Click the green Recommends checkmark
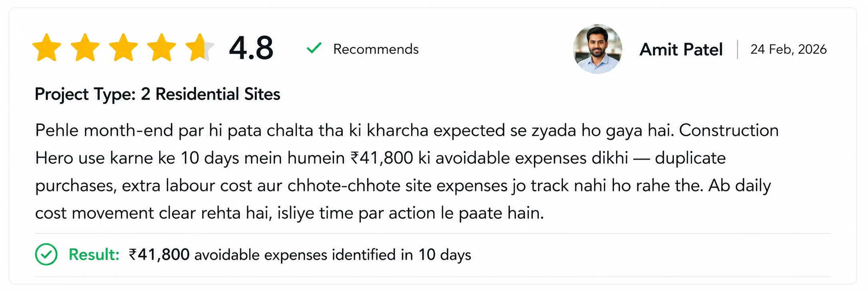The image size is (868, 290). point(314,48)
